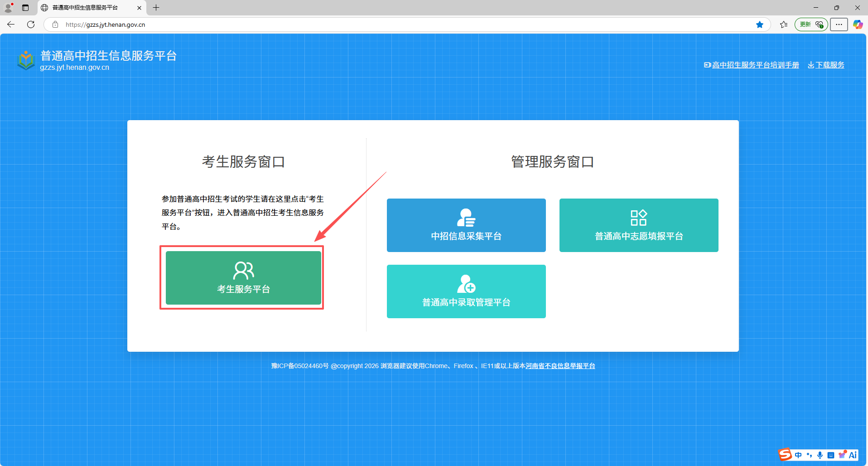Click the platform logo icon in header
This screenshot has height=466, width=868.
26,60
